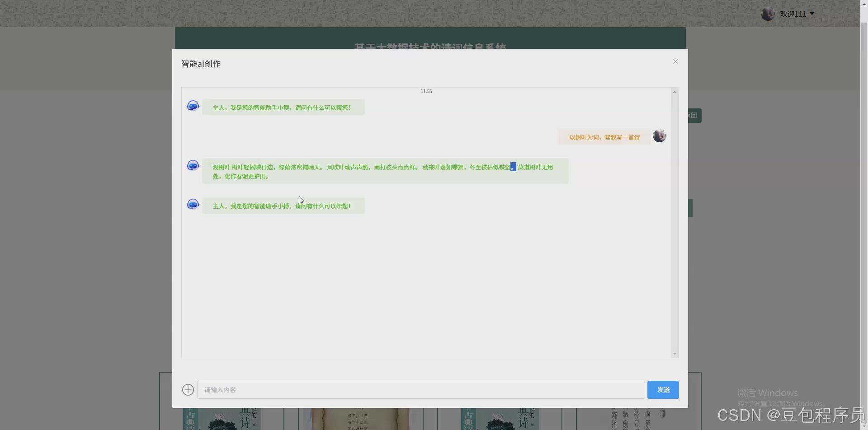The image size is (868, 430).
Task: Click the user message 以树叶为词，帮我写一首诗
Action: 604,137
